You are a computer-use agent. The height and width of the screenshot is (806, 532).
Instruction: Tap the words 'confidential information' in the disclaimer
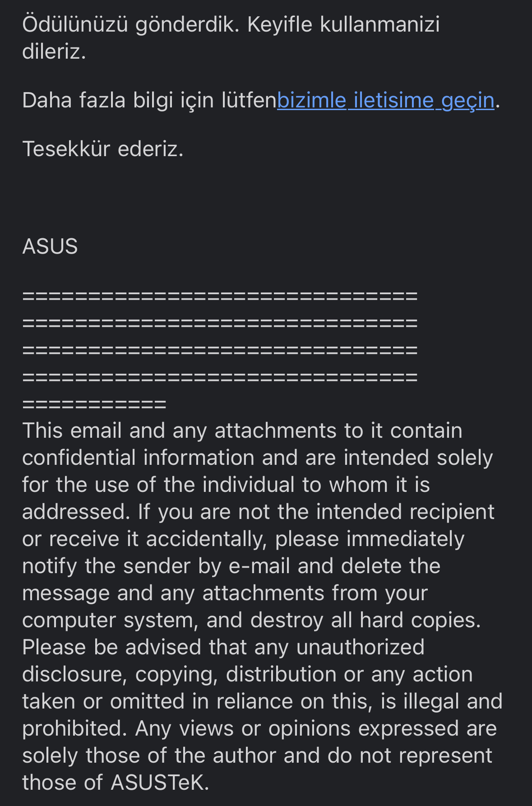pos(138,458)
